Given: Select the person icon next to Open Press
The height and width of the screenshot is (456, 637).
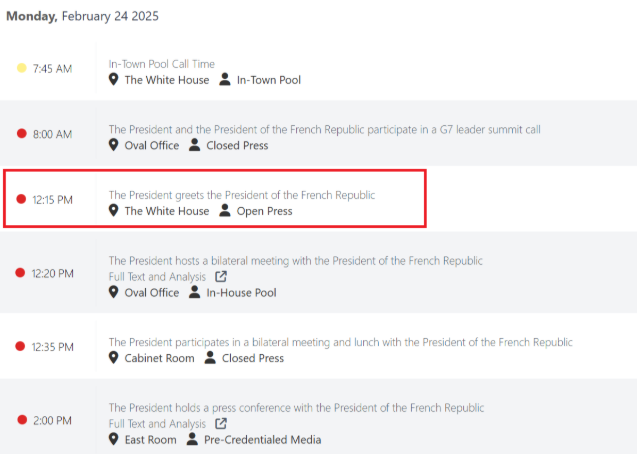Looking at the screenshot, I should pyautogui.click(x=225, y=211).
